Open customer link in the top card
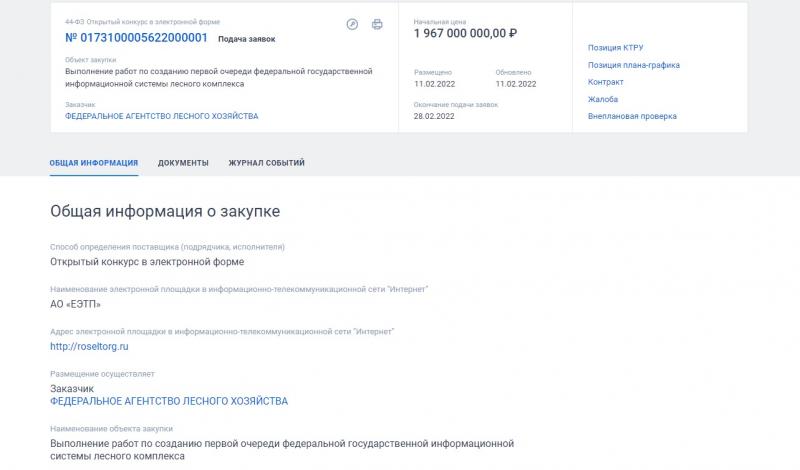The height and width of the screenshot is (470, 800). pos(161,116)
